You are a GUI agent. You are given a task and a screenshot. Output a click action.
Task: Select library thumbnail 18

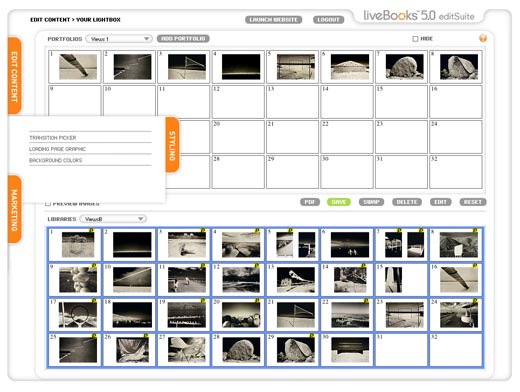(x=132, y=315)
